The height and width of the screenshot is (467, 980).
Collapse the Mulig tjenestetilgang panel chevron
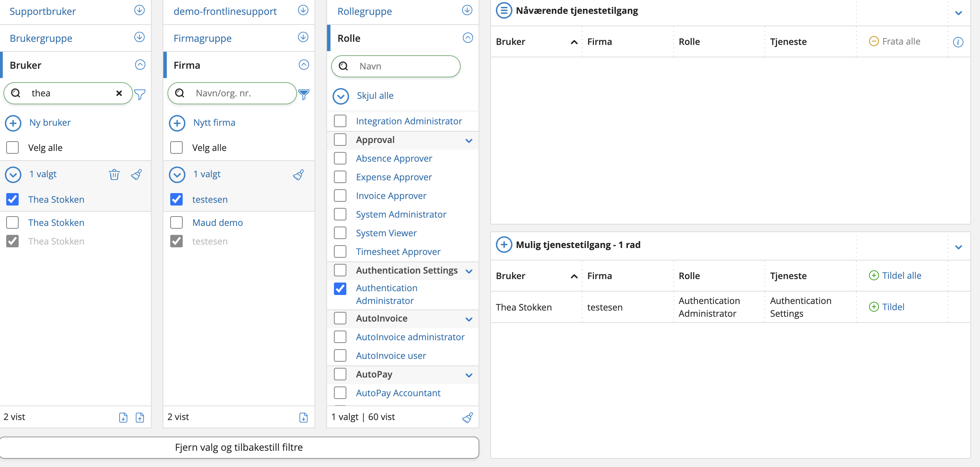click(x=958, y=247)
